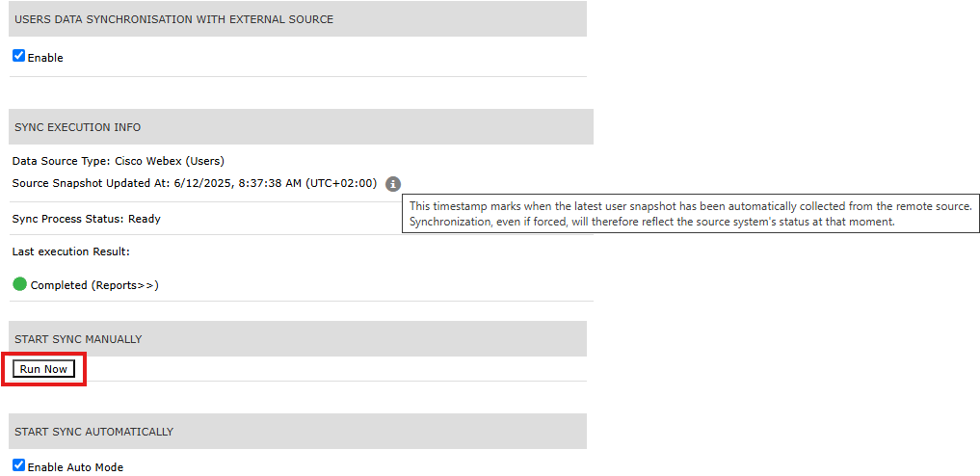Toggle the Enable Auto Mode checkbox
The image size is (980, 476).
click(18, 465)
